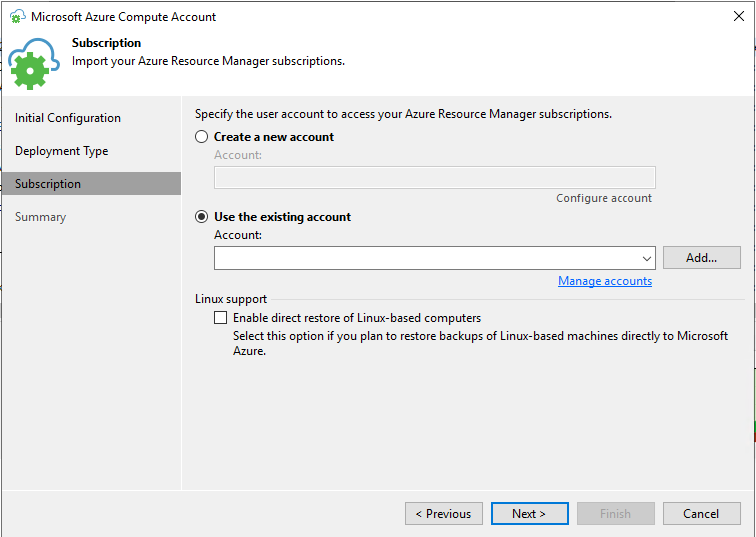The image size is (756, 537).
Task: Click the Azure cloud icon in title bar
Action: pyautogui.click(x=17, y=17)
